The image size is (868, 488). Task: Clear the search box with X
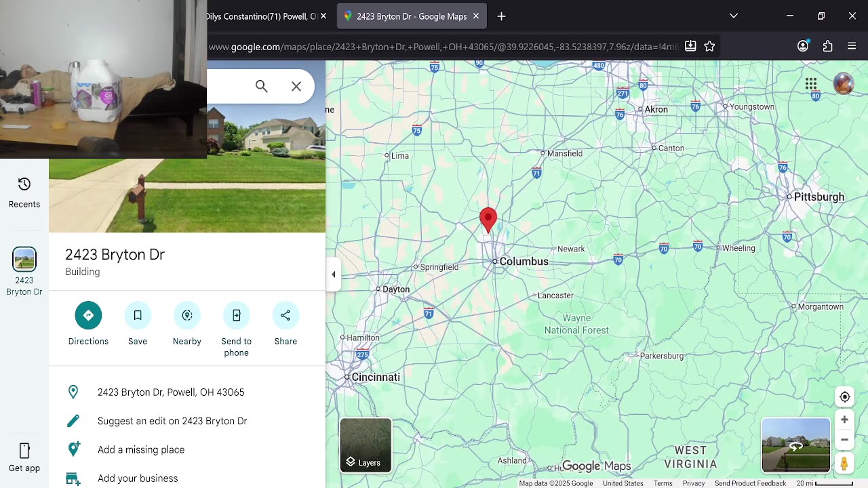(x=296, y=86)
